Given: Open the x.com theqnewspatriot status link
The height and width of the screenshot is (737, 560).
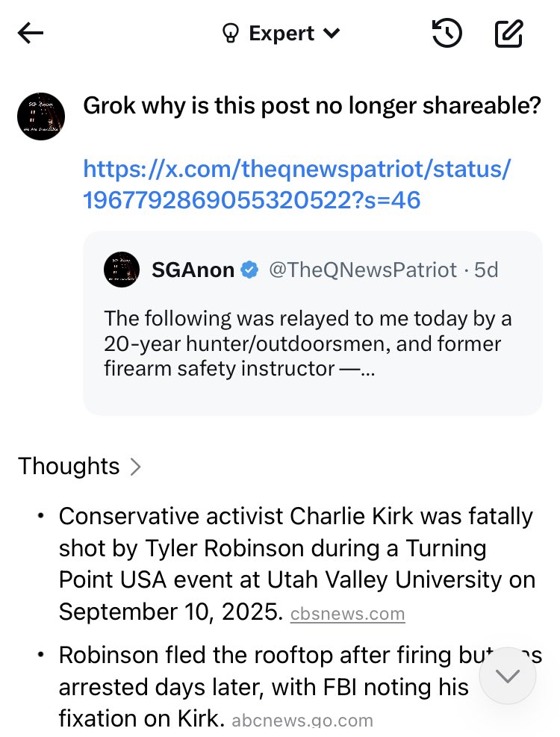Looking at the screenshot, I should 296,184.
